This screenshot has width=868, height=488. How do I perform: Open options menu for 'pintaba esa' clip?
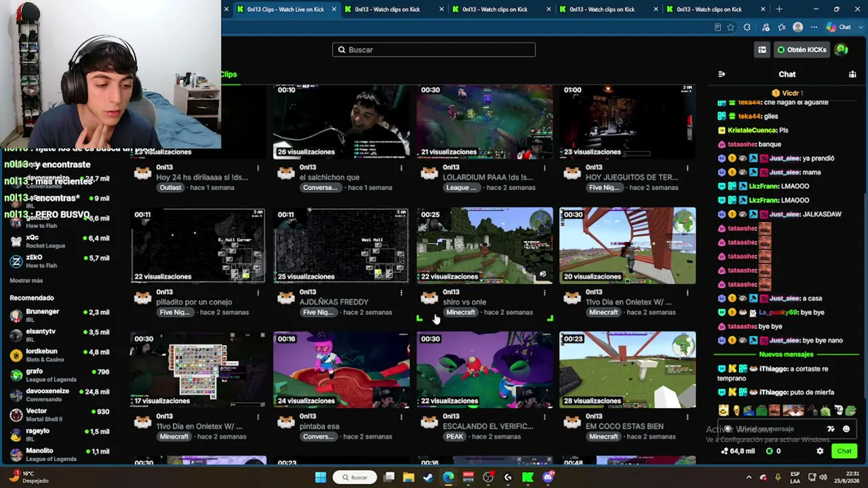pyautogui.click(x=401, y=417)
